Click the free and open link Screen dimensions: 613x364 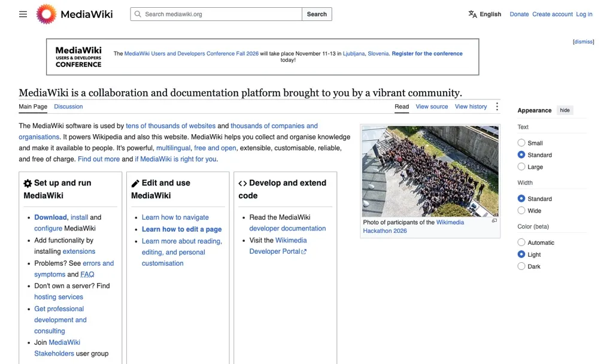click(x=215, y=148)
